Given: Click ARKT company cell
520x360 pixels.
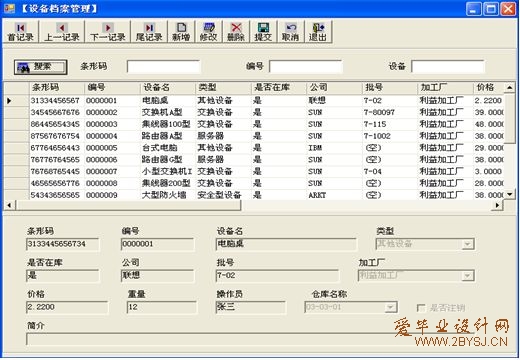Looking at the screenshot, I should click(334, 195).
